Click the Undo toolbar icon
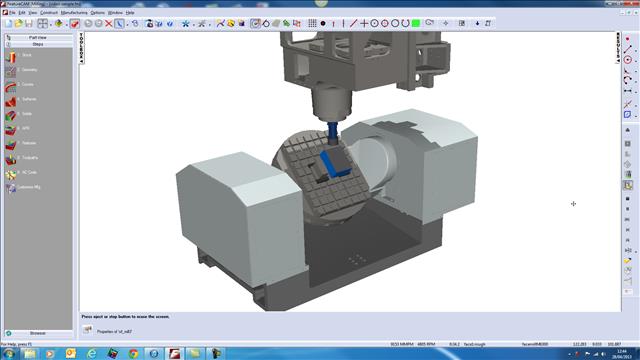 (x=88, y=24)
